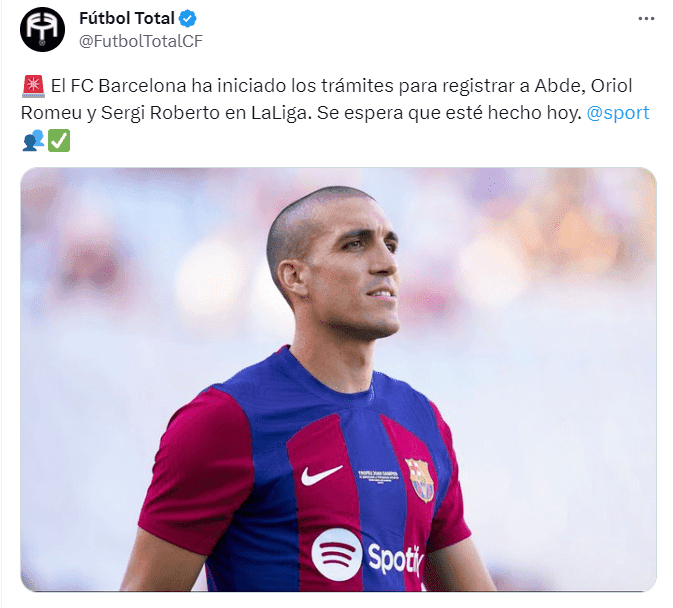Click the word LaLiga in the tweet

pos(279,113)
